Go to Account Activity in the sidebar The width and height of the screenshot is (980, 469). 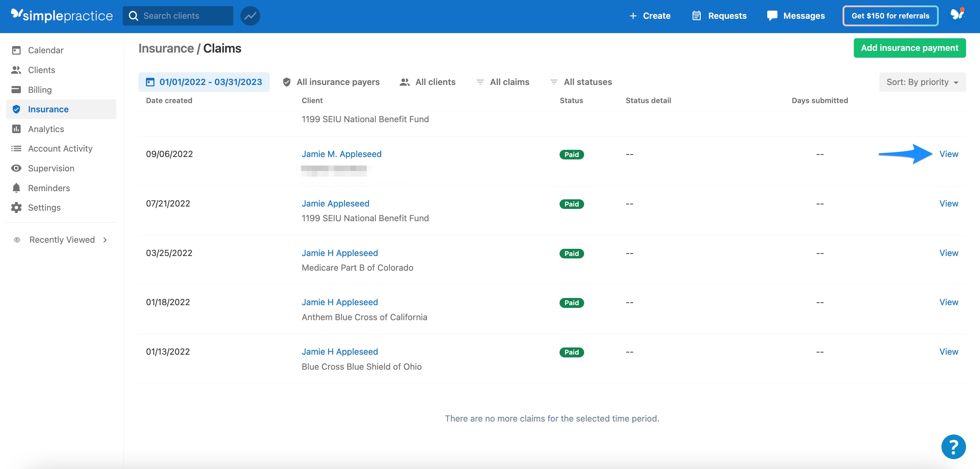click(61, 148)
